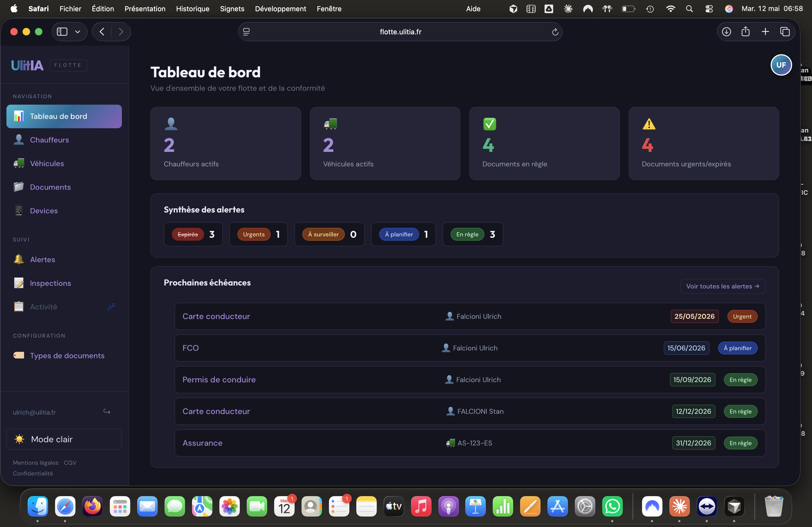Image resolution: width=812 pixels, height=527 pixels.
Task: Open the Assurance AS-123-ES row
Action: (x=470, y=443)
